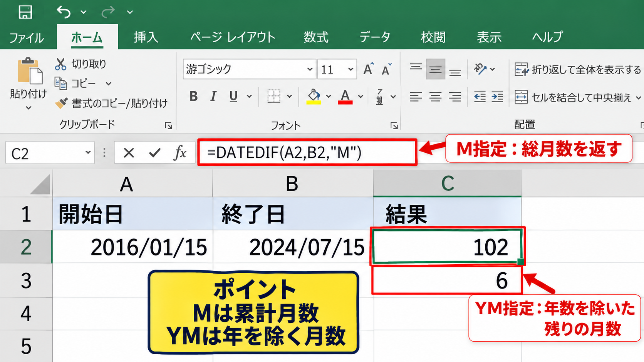Viewport: 644px width, 362px height.
Task: Expand the 貼り付け options arrow
Action: click(x=29, y=108)
